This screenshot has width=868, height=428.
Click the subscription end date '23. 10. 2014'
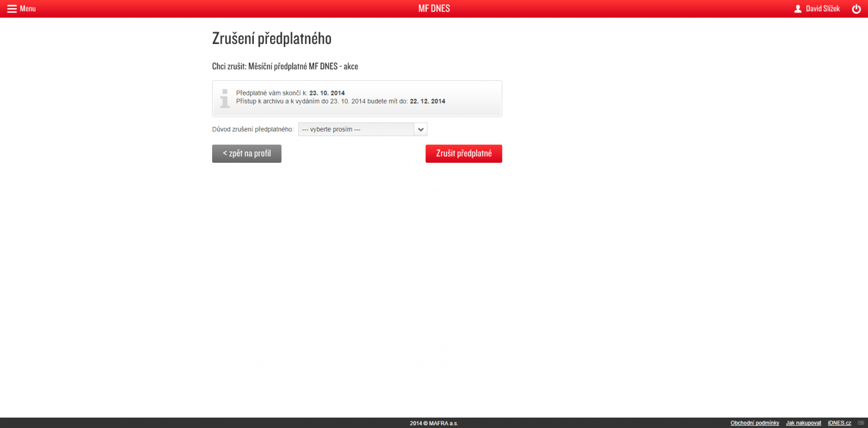[x=327, y=93]
